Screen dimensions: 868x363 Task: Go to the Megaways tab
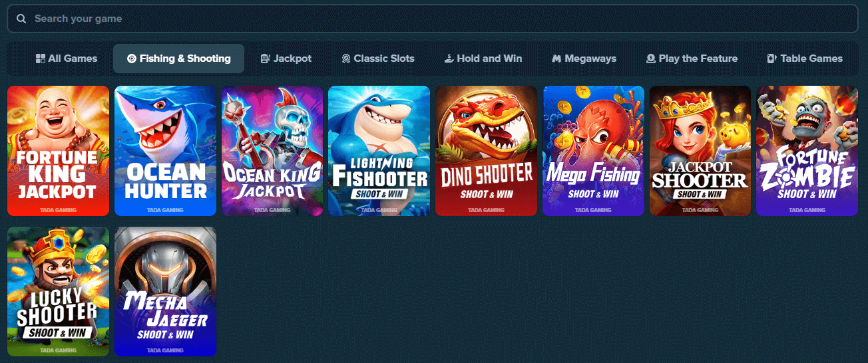584,59
